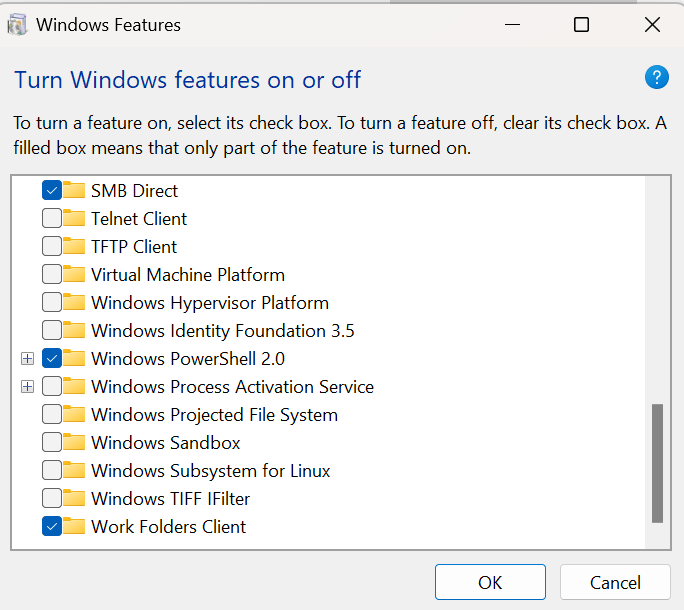Select the Windows TIFF IFilter label
This screenshot has height=610, width=684.
point(171,499)
